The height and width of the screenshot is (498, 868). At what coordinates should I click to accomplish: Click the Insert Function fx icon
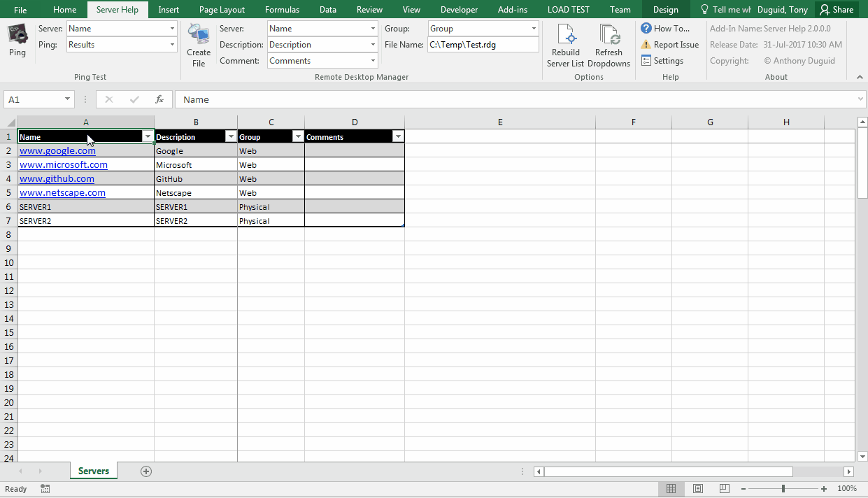click(159, 99)
